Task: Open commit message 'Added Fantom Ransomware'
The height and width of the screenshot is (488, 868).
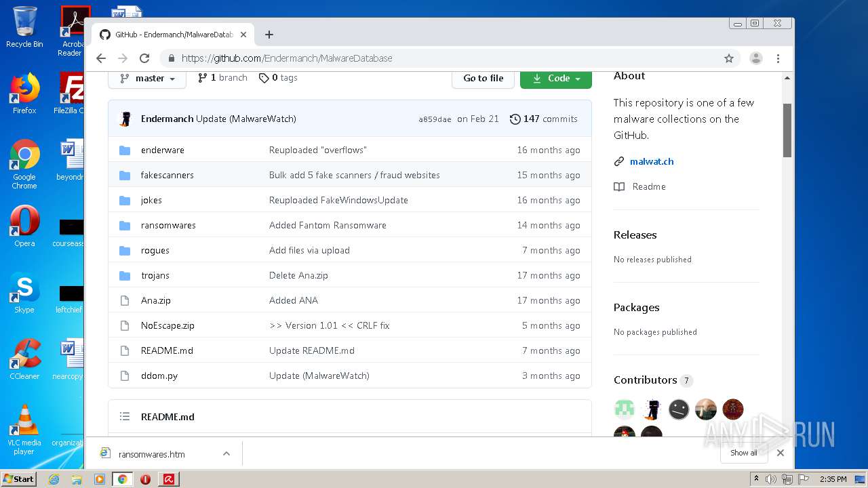Action: 328,225
